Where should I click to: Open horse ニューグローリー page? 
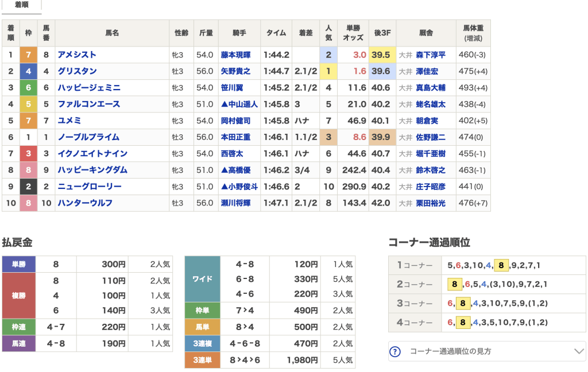click(x=90, y=187)
